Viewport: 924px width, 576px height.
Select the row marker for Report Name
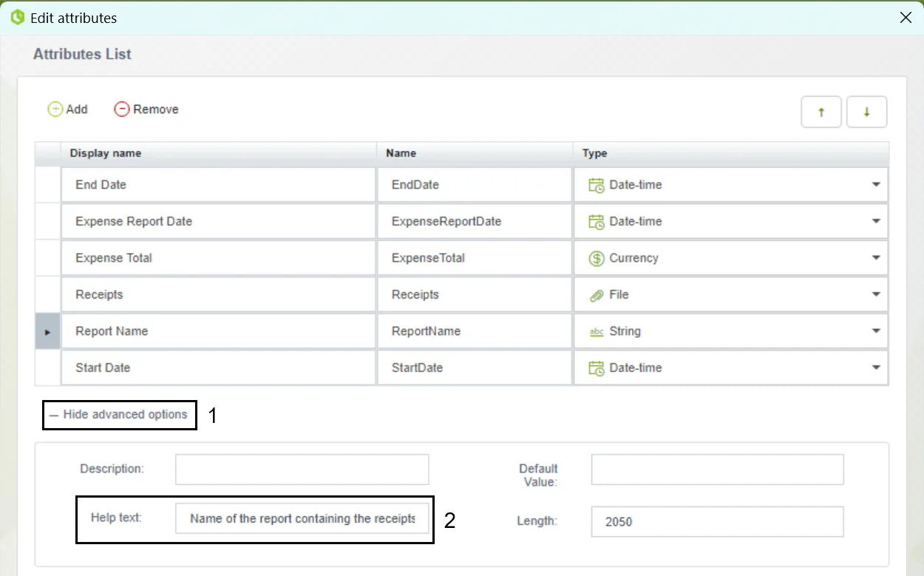click(48, 332)
